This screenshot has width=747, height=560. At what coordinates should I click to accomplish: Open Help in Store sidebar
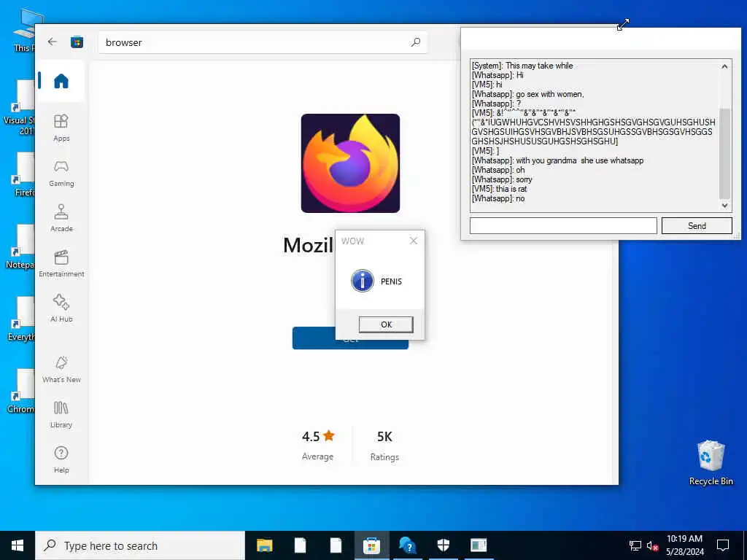[x=61, y=460]
